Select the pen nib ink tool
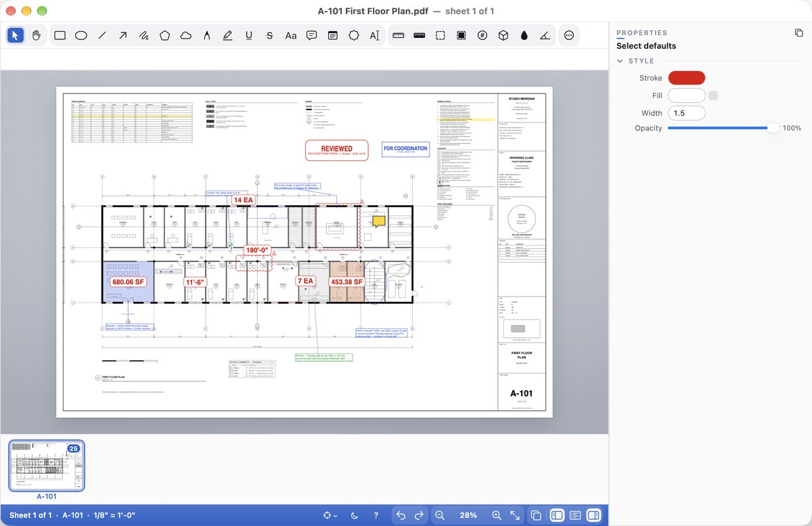The height and width of the screenshot is (526, 812). (x=206, y=35)
